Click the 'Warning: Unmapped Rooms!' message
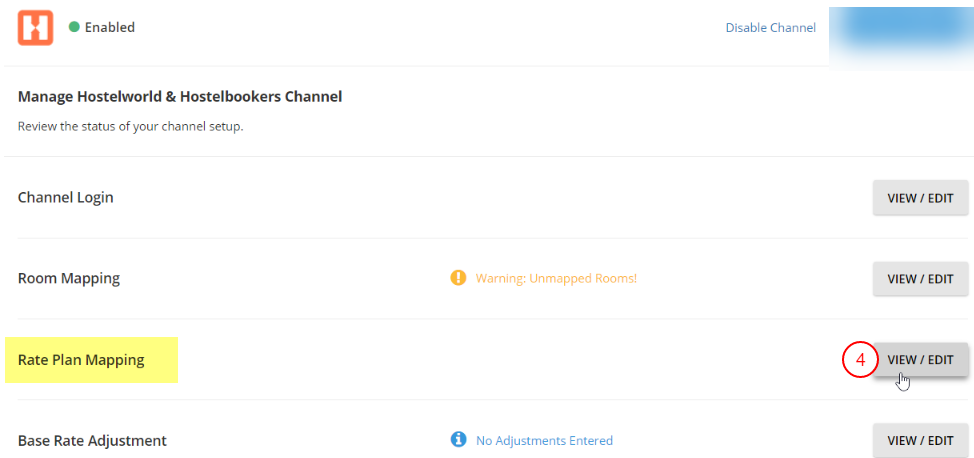The width and height of the screenshot is (974, 458). pyautogui.click(x=556, y=278)
